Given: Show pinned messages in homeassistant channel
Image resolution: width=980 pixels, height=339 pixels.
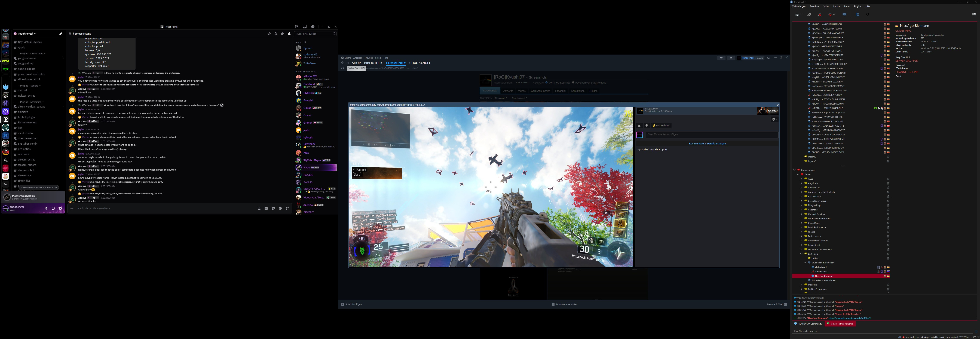Looking at the screenshot, I should click(x=282, y=34).
